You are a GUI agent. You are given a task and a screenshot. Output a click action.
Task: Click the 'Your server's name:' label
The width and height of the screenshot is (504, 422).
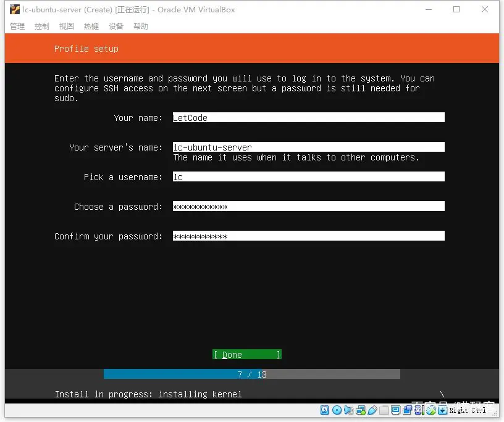(115, 147)
